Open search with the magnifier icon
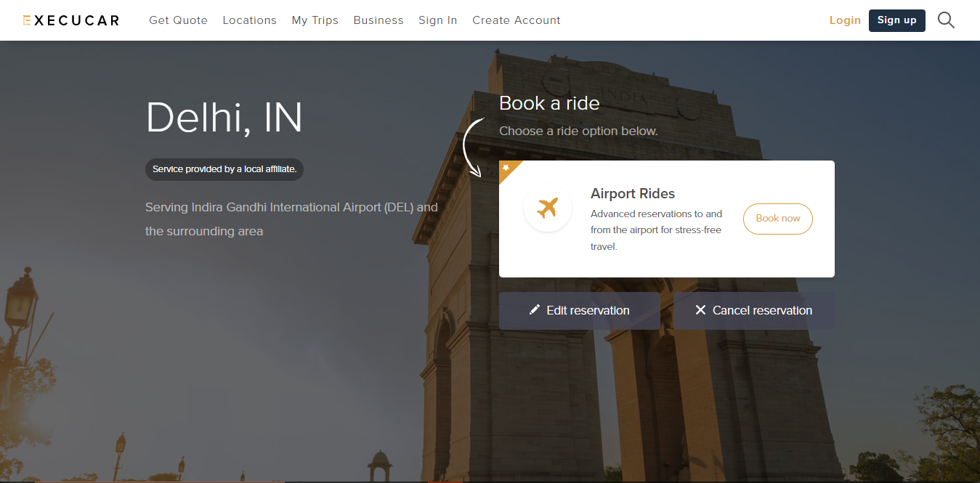The width and height of the screenshot is (980, 483). (x=946, y=20)
